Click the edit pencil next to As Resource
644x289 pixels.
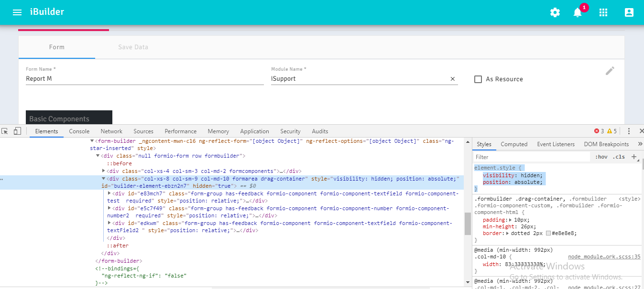pos(610,70)
